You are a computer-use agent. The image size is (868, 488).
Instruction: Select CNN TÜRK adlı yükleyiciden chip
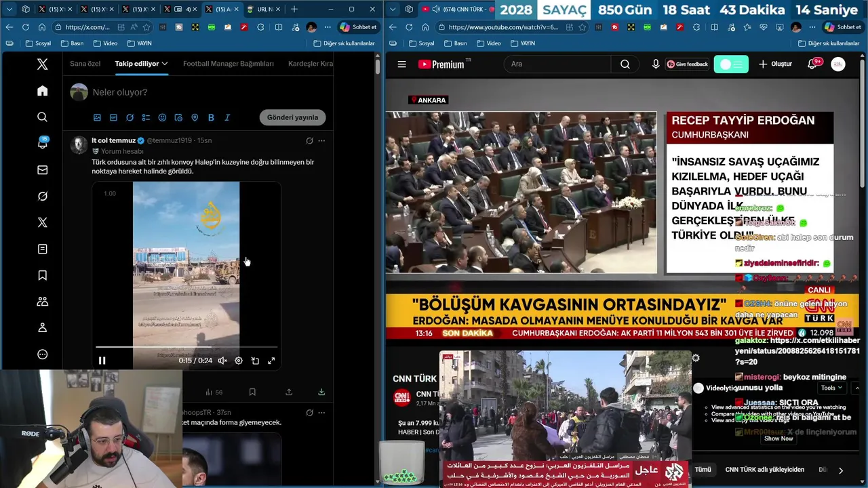(765, 470)
